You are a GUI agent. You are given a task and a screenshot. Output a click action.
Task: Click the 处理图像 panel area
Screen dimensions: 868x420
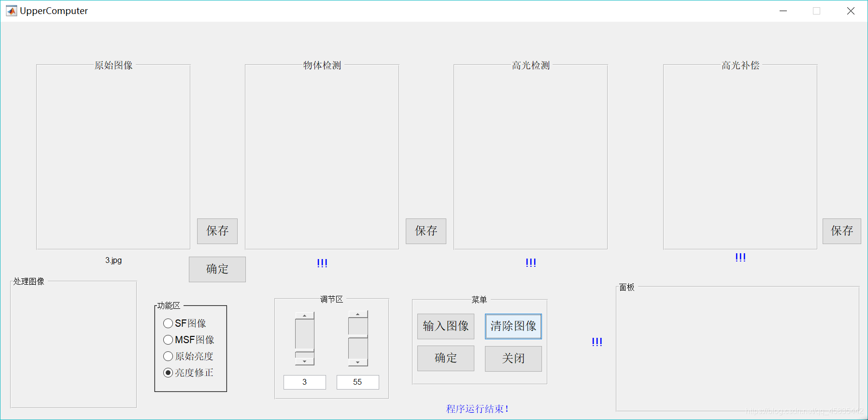pos(73,345)
